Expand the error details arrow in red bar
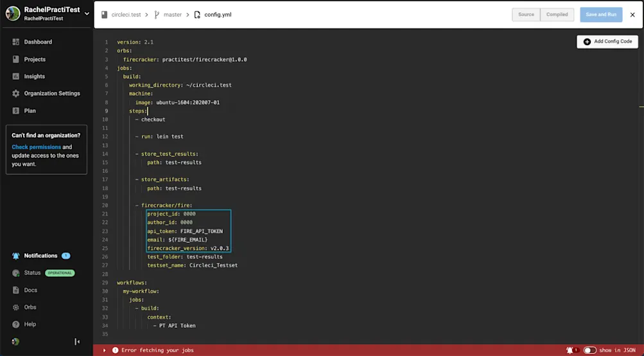 (104, 350)
